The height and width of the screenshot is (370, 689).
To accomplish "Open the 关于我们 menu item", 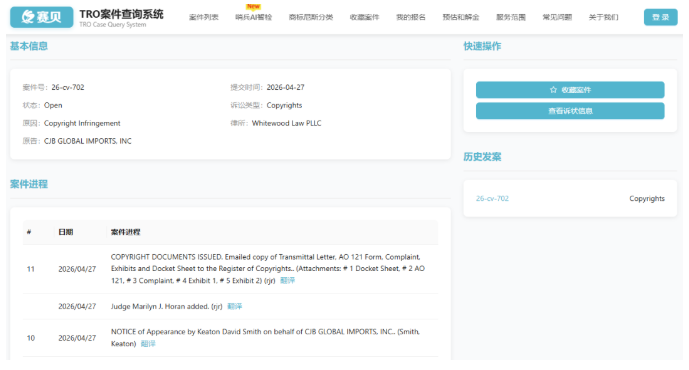I will pyautogui.click(x=603, y=17).
